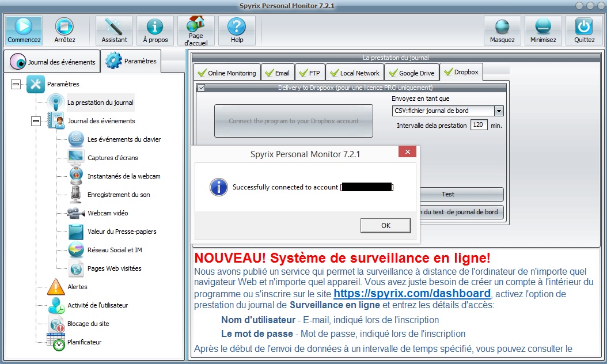Image resolution: width=607 pixels, height=364 pixels.
Task: Click the blue info icon in the dialog
Action: point(219,187)
